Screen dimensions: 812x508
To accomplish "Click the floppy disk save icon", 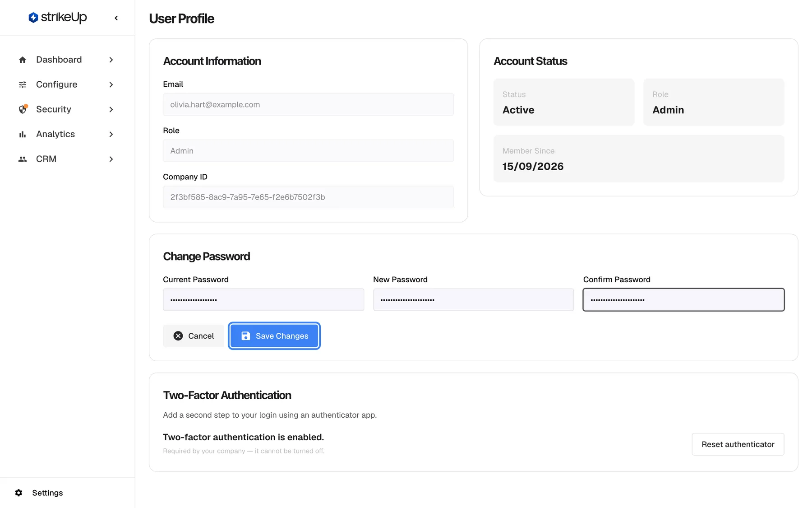I will pos(245,336).
